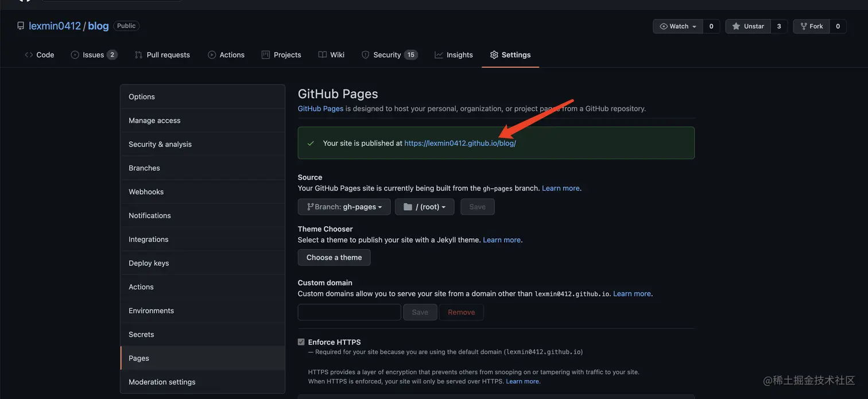Open the Pull requests tab
This screenshot has width=868, height=399.
tap(162, 55)
